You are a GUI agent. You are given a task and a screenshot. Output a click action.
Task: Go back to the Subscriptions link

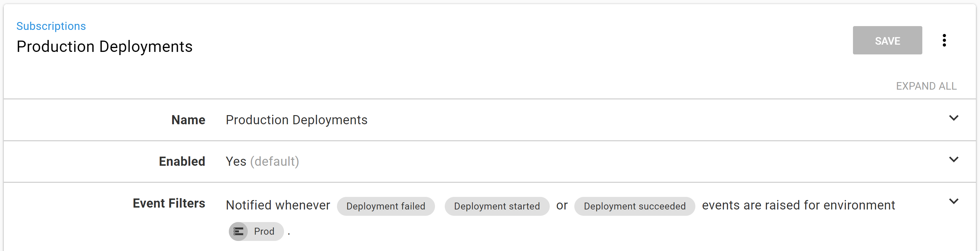click(x=51, y=26)
